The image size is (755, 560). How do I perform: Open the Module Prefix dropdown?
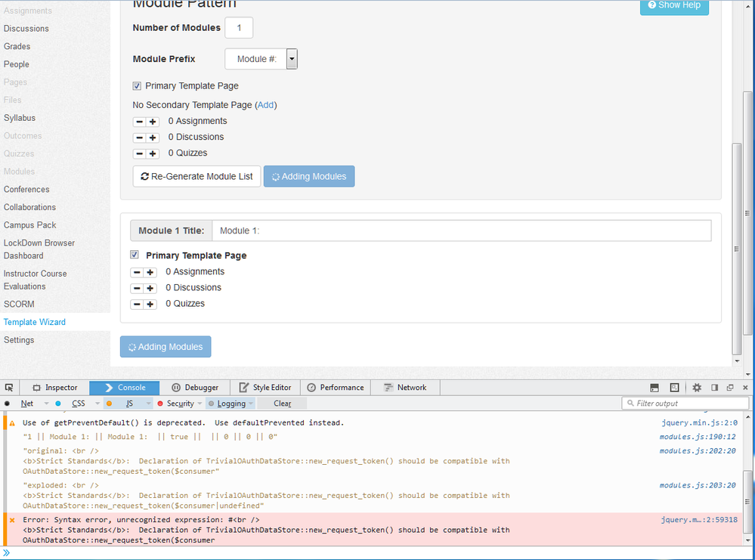[x=292, y=59]
